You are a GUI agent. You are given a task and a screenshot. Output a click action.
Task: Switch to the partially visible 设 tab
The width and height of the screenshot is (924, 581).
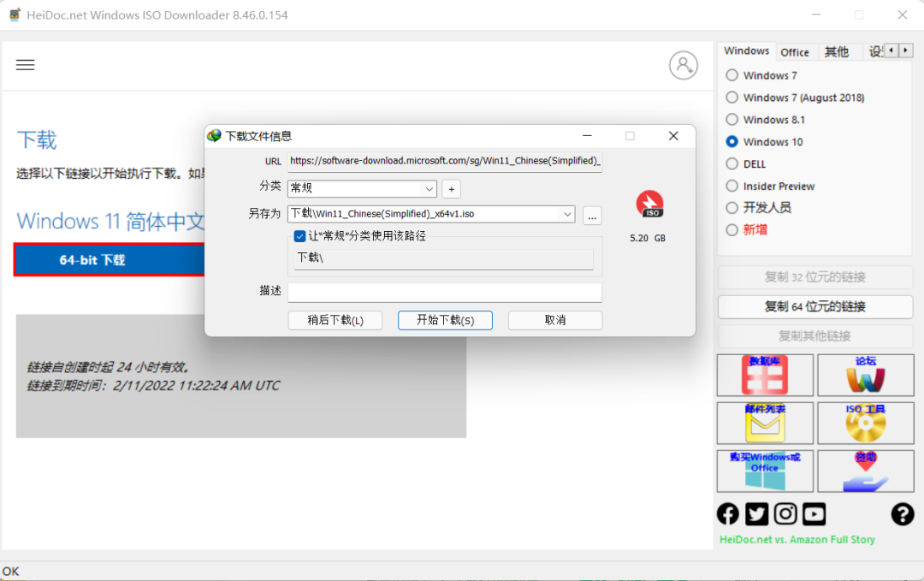click(875, 52)
